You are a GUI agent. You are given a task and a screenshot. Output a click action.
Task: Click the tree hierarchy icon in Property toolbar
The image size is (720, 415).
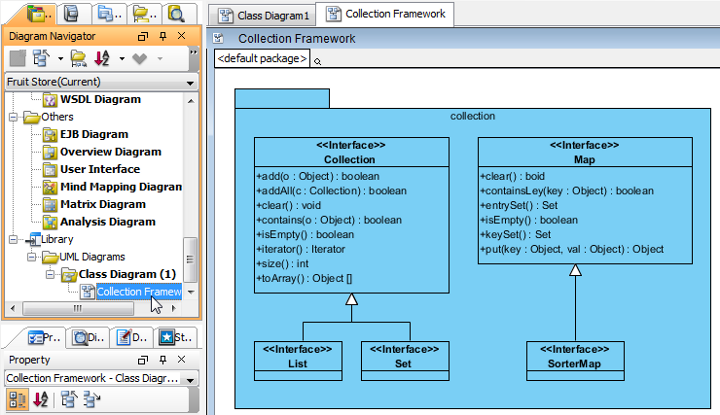click(69, 399)
